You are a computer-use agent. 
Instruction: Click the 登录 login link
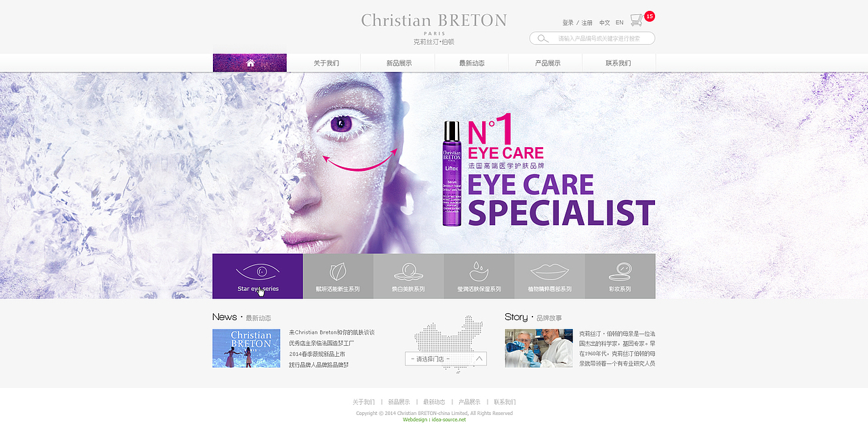(568, 22)
